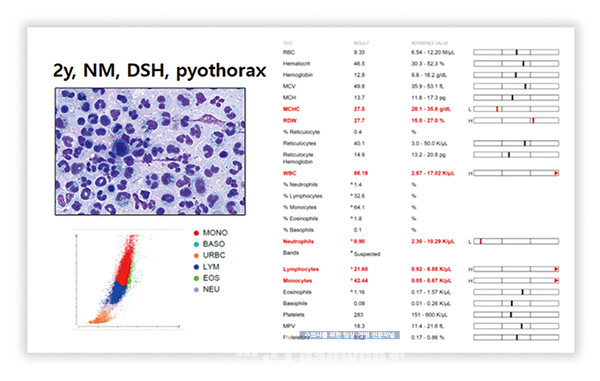
Task: Select the red WBC test label
Action: (290, 173)
